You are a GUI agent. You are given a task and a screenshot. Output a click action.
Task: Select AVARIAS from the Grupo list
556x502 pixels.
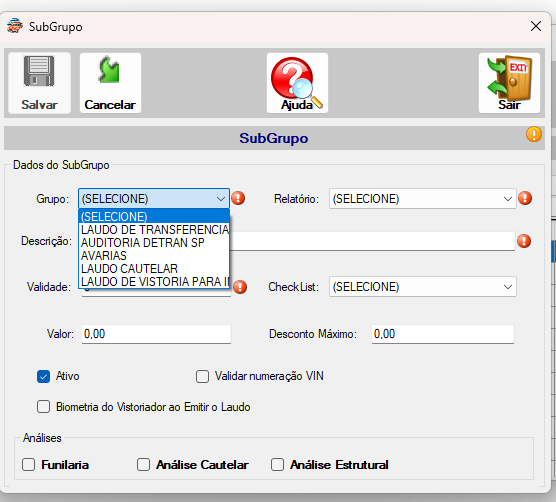[x=154, y=256]
